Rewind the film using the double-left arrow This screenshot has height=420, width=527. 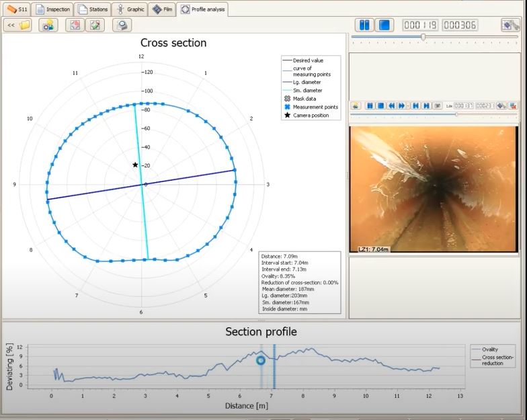[391, 106]
